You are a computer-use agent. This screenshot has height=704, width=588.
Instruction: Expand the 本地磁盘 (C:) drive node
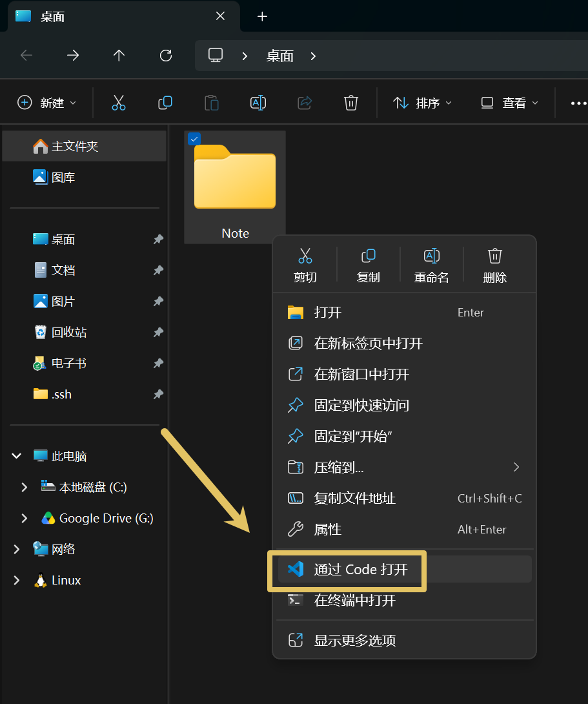tap(25, 487)
